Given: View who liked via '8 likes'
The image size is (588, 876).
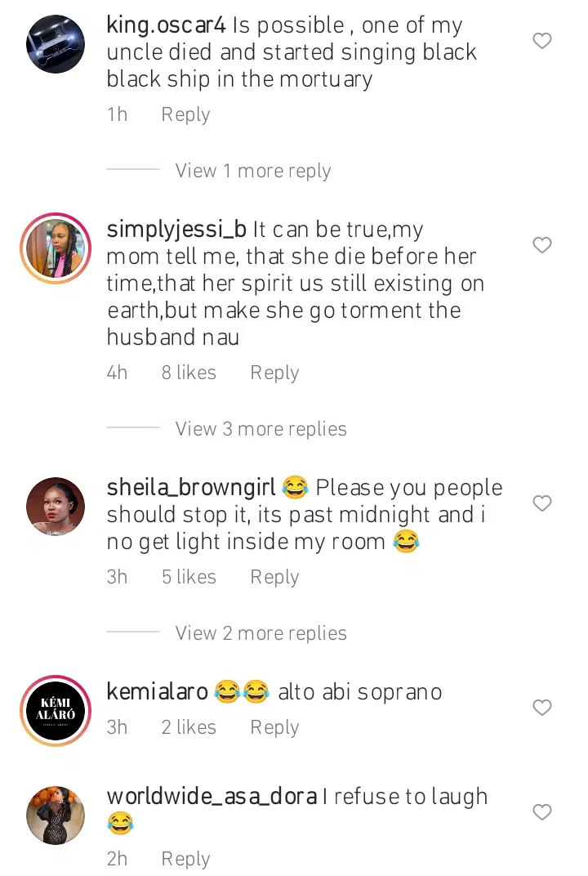Looking at the screenshot, I should (189, 373).
